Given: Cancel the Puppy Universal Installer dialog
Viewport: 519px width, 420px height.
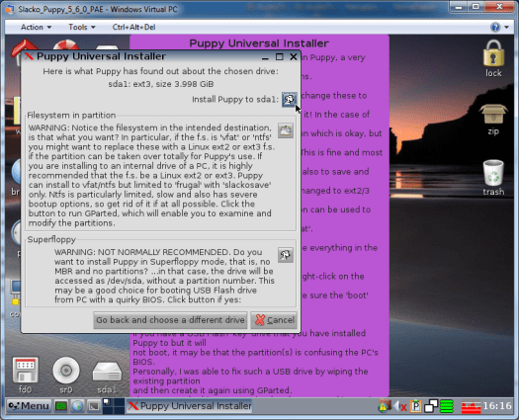Looking at the screenshot, I should click(x=274, y=320).
